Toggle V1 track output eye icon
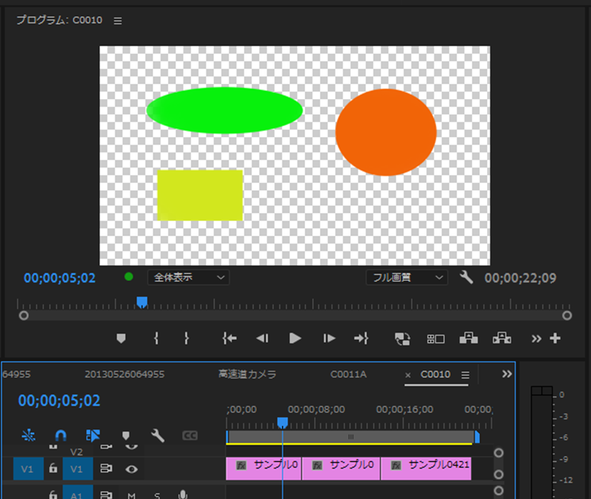The image size is (591, 499). coord(131,469)
